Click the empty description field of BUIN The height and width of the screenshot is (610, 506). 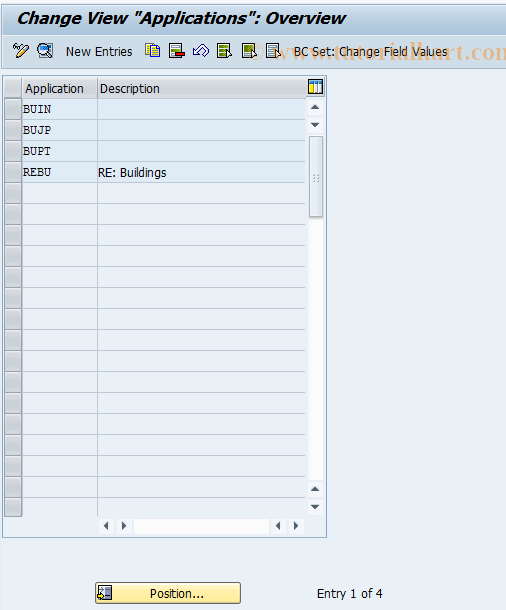coord(201,109)
